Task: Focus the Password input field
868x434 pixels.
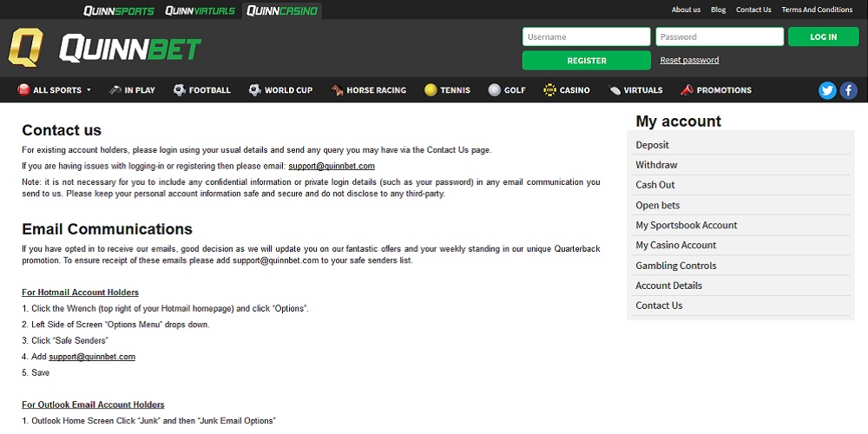Action: (x=720, y=36)
